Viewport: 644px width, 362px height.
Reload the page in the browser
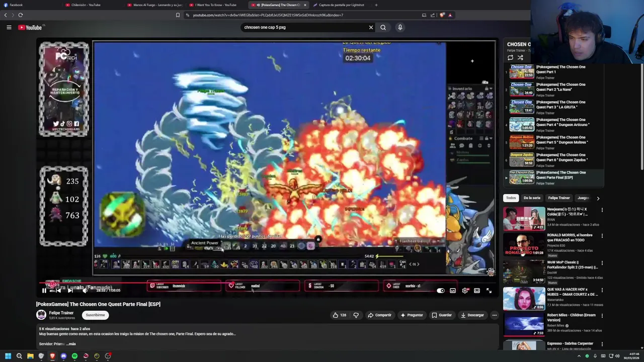[x=21, y=15]
